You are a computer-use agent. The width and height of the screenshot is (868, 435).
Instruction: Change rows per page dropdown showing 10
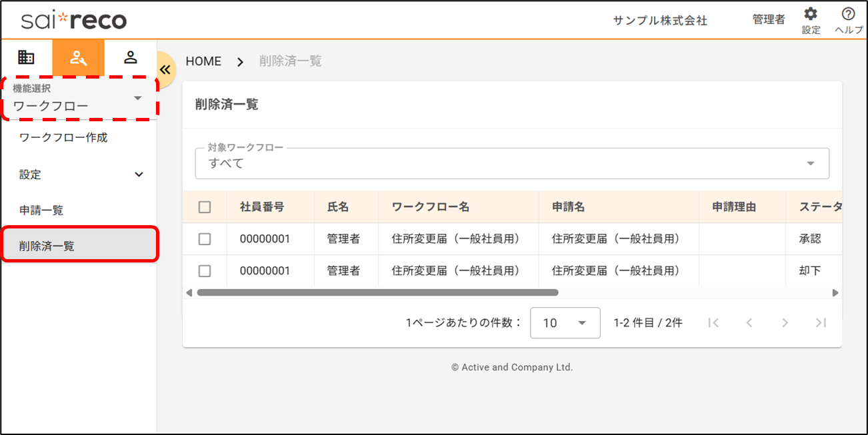(x=565, y=323)
